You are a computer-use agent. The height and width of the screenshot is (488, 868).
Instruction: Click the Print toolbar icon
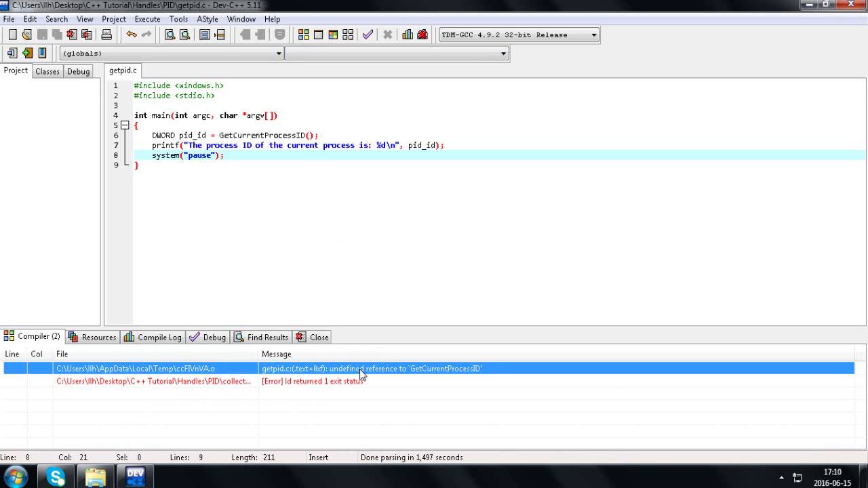click(x=106, y=35)
